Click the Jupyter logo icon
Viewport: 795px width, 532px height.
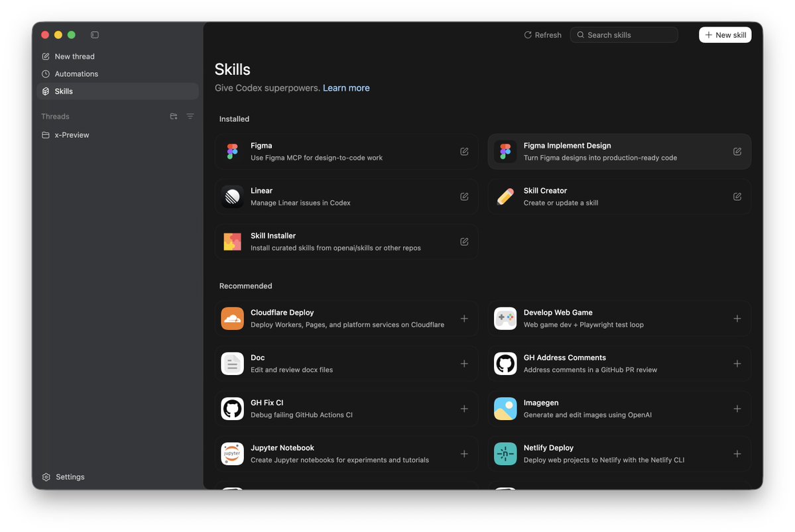(232, 454)
